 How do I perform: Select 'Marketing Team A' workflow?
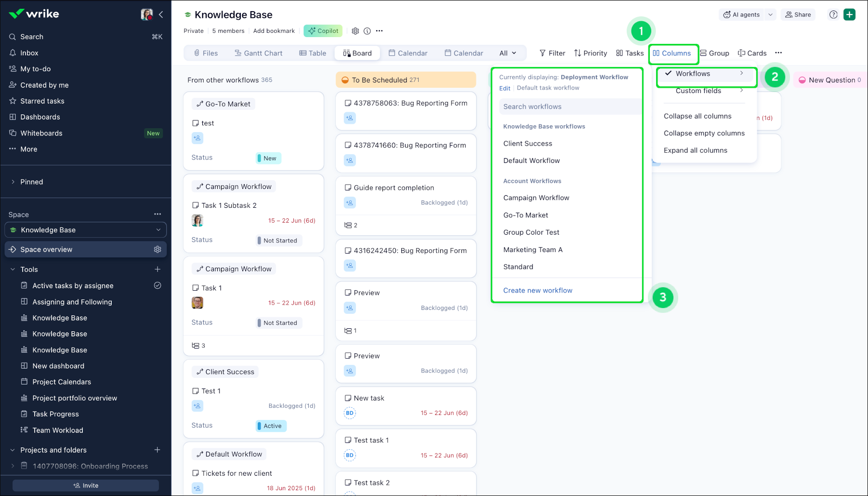533,250
